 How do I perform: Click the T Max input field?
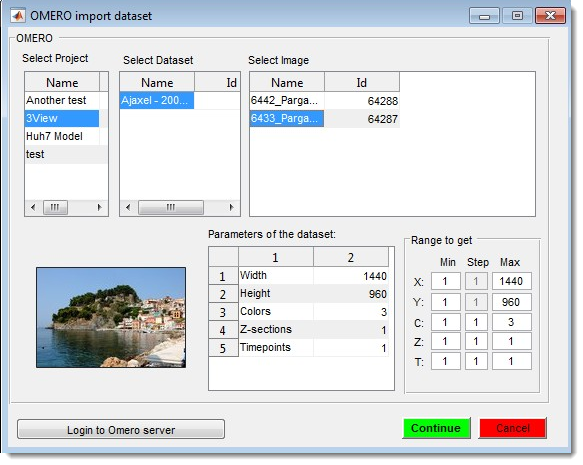(x=511, y=361)
